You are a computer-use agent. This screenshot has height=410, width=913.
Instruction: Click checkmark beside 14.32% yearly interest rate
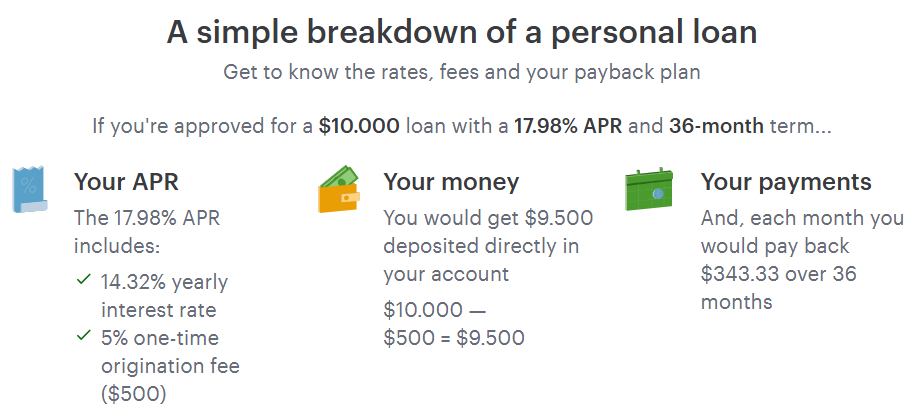84,282
